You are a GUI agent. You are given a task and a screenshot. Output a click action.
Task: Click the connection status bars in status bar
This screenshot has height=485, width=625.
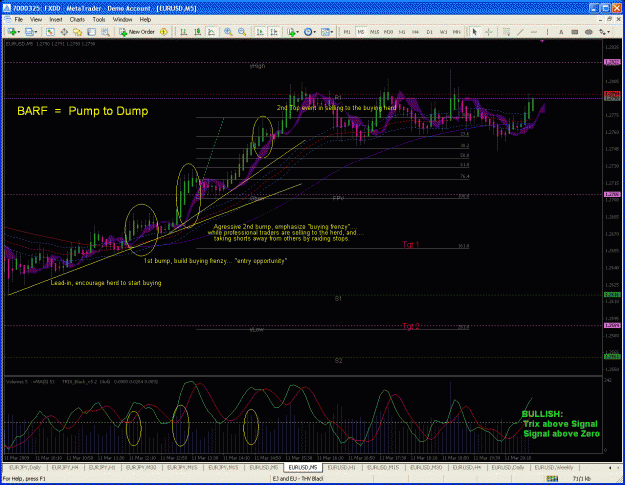click(x=552, y=478)
